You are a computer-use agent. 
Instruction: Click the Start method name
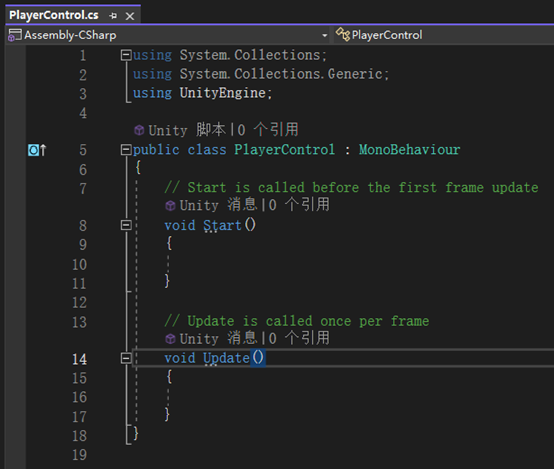[x=222, y=225]
